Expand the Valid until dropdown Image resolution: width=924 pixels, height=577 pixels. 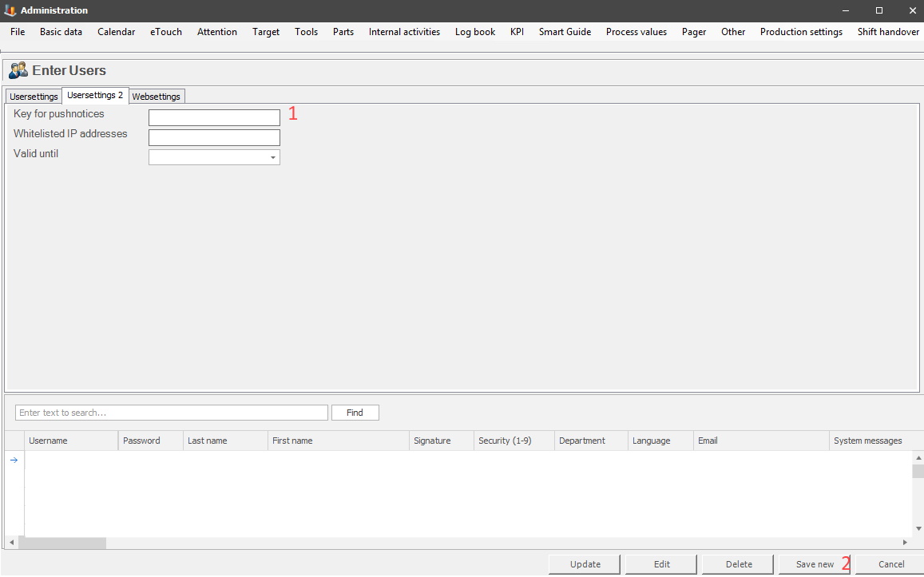coord(273,157)
